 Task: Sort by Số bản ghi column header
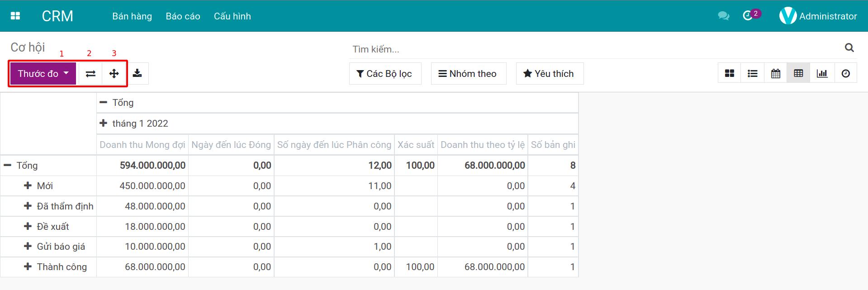pyautogui.click(x=553, y=145)
